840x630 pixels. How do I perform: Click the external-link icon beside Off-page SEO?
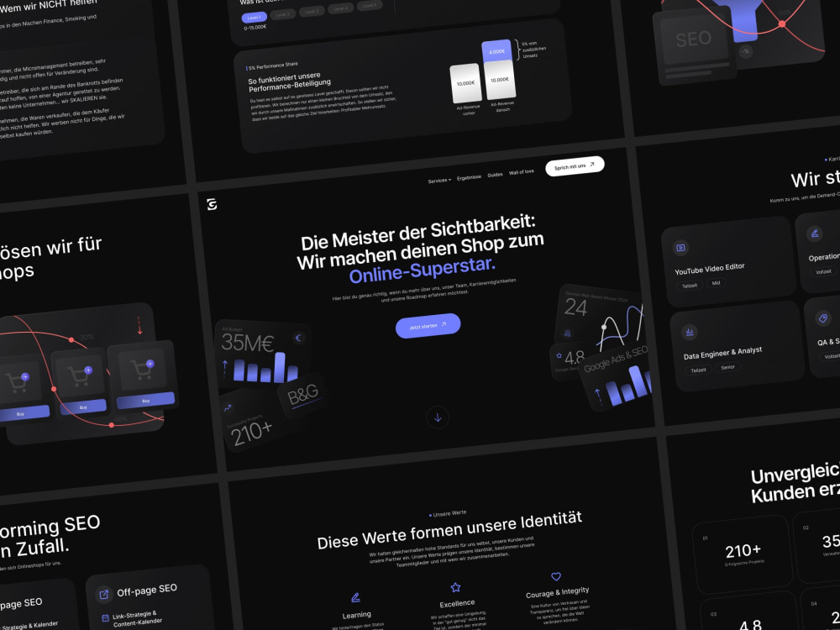tap(104, 594)
